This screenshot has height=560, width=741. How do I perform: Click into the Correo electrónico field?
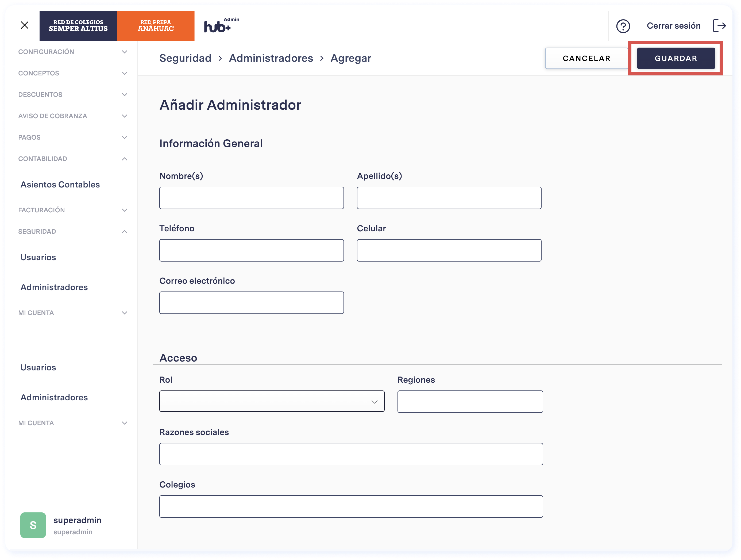tap(252, 303)
